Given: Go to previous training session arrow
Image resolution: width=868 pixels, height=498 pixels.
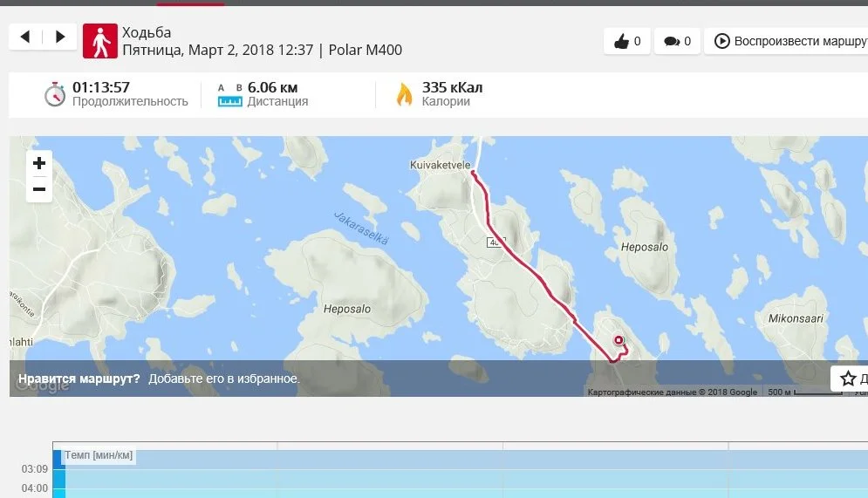Looking at the screenshot, I should tap(25, 38).
